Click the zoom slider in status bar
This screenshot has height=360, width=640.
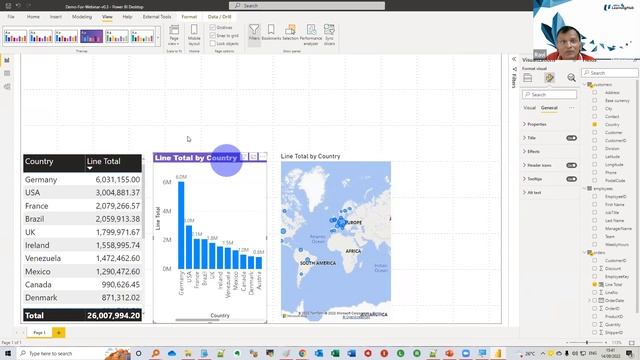coord(587,343)
